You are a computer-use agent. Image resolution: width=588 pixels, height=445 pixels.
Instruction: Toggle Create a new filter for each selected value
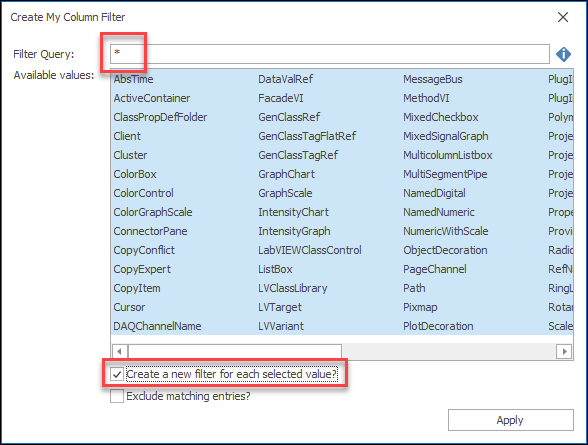(x=117, y=374)
